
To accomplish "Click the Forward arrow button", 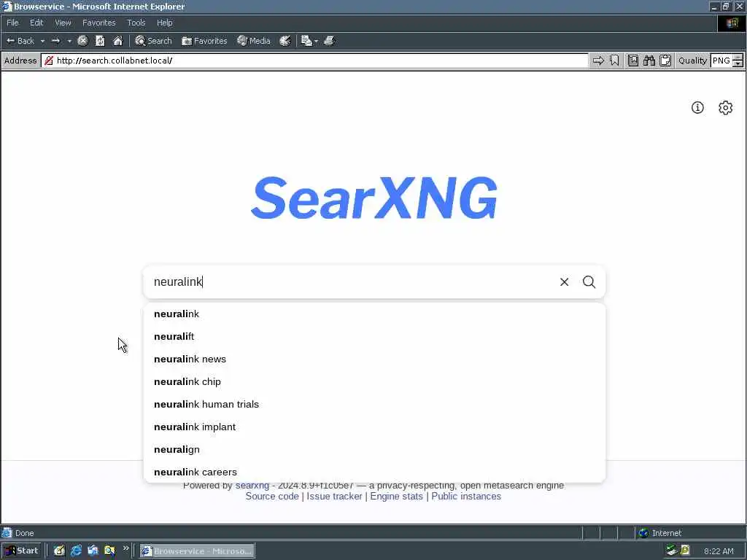I will (x=55, y=41).
